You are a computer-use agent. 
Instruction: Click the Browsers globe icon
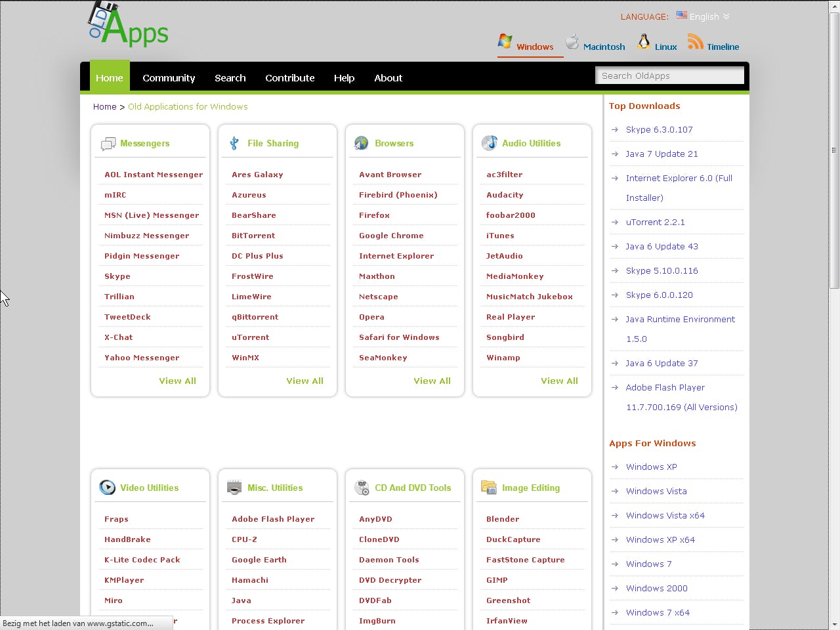[x=362, y=143]
